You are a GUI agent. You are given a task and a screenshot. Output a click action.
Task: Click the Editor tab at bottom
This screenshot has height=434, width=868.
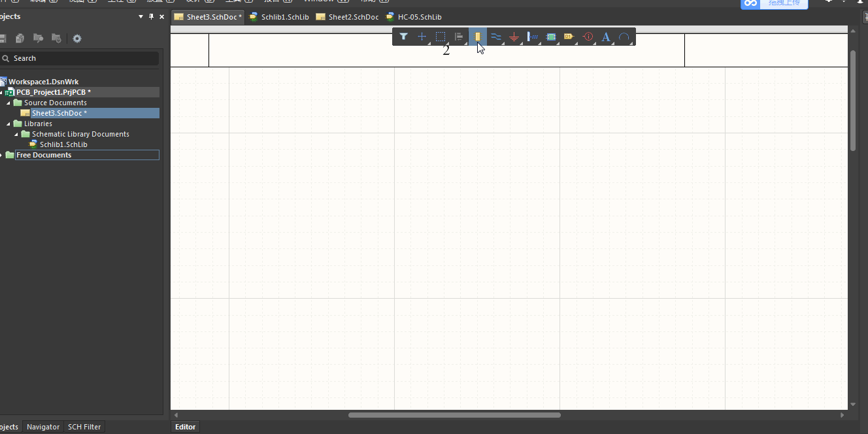185,427
